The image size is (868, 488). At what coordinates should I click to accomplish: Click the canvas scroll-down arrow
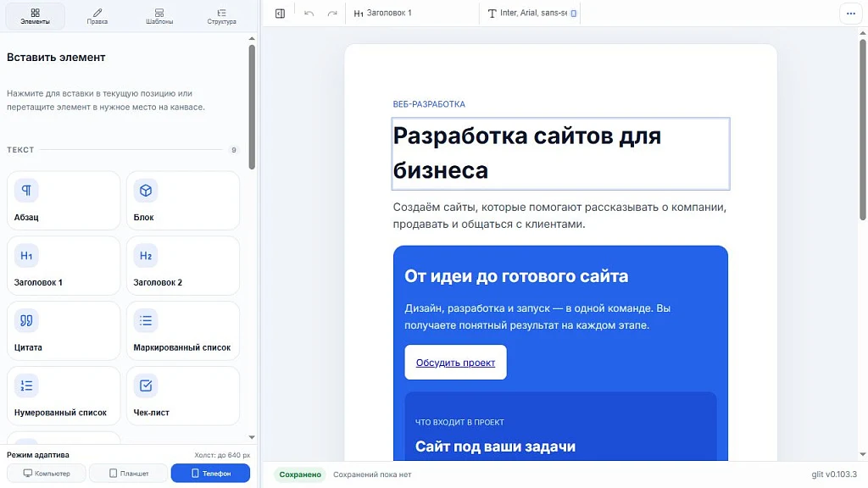(862, 454)
